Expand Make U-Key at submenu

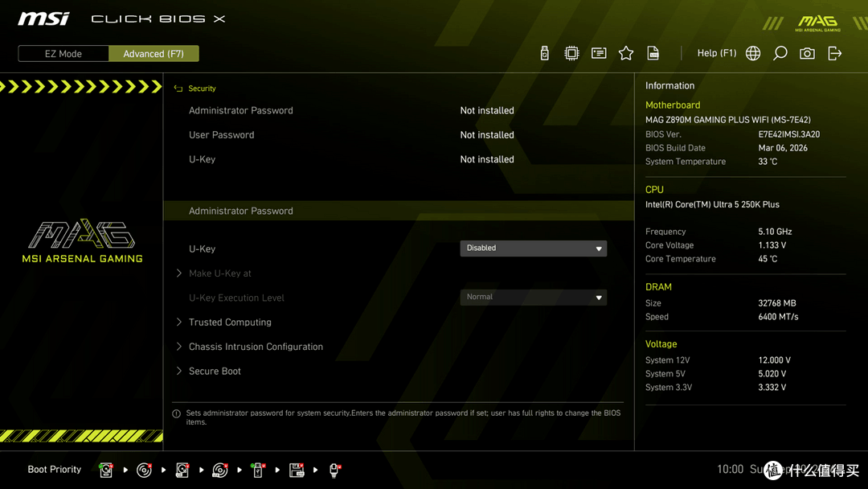click(219, 273)
